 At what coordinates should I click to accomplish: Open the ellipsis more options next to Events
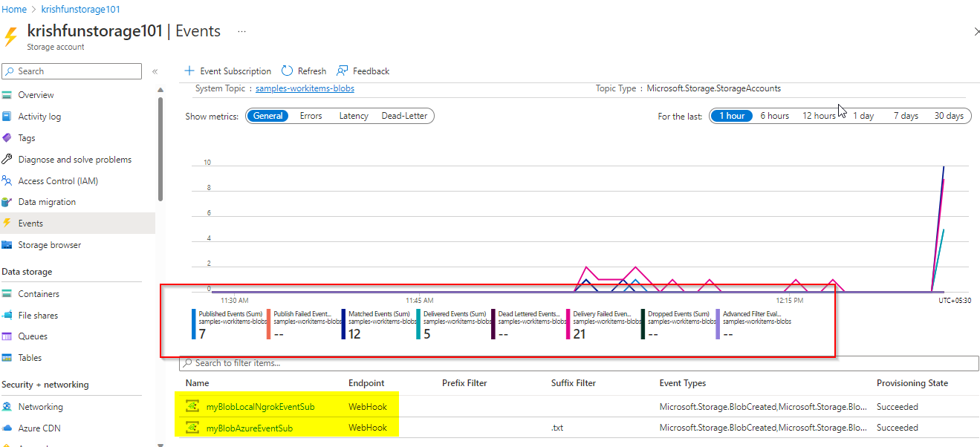(x=241, y=31)
